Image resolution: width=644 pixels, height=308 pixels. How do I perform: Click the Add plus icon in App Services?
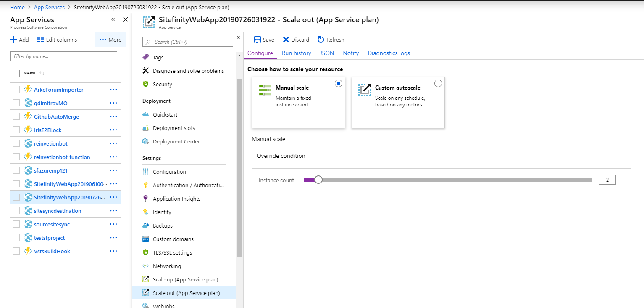(x=13, y=40)
